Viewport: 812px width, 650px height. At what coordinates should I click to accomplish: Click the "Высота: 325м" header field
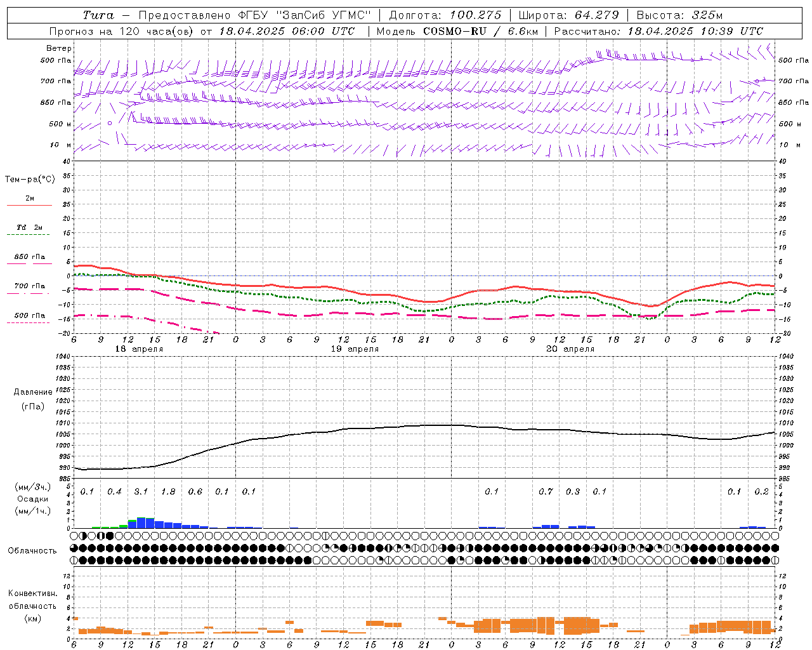[x=679, y=15]
